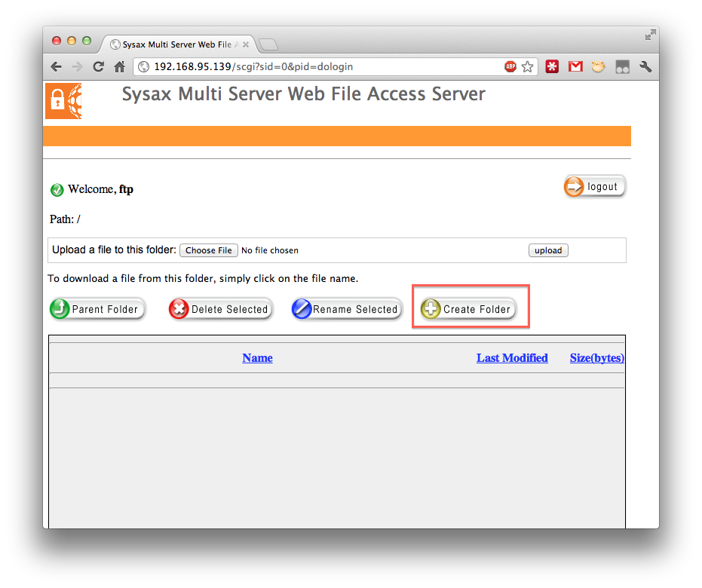The height and width of the screenshot is (588, 702).
Task: Log out using the logout button
Action: [595, 187]
